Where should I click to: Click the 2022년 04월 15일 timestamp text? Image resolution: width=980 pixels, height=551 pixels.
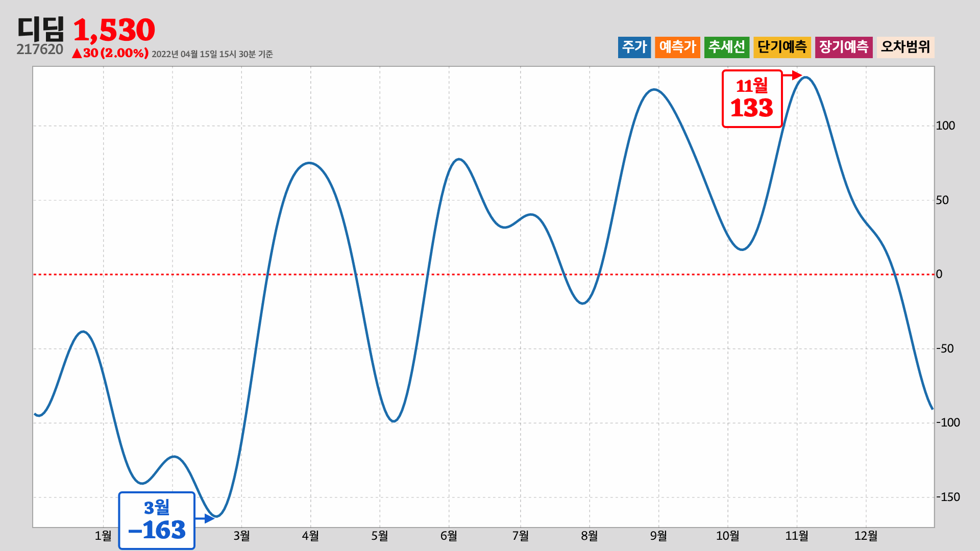tap(212, 54)
